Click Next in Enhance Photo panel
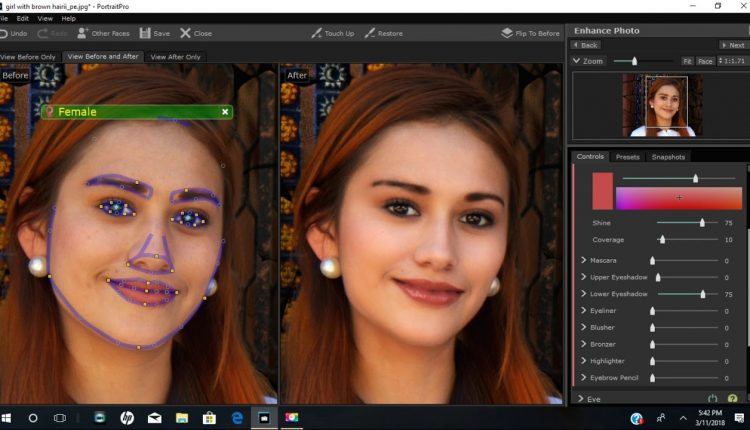The width and height of the screenshot is (750, 430). tap(733, 45)
